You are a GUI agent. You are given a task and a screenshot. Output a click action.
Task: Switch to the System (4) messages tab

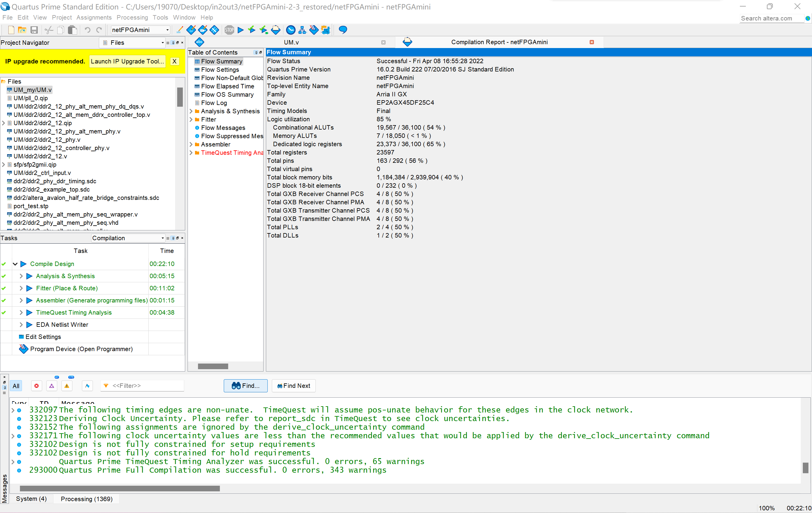click(31, 499)
